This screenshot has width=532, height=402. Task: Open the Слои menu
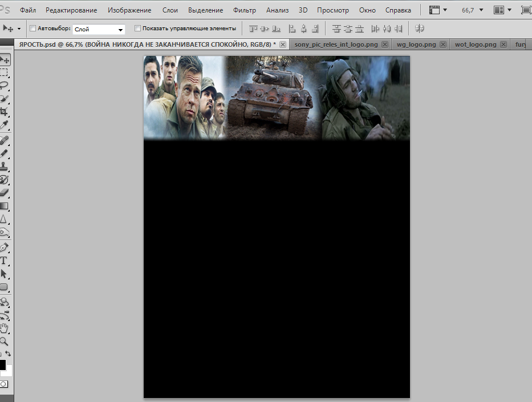pyautogui.click(x=170, y=10)
